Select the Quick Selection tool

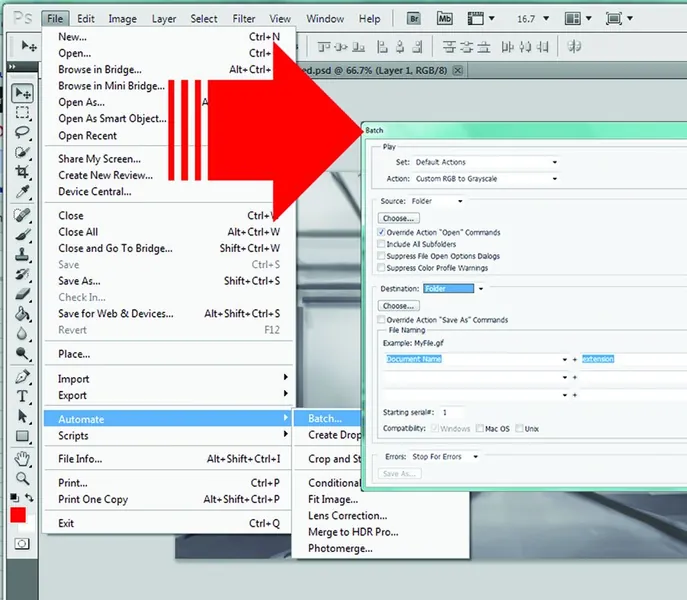click(22, 152)
